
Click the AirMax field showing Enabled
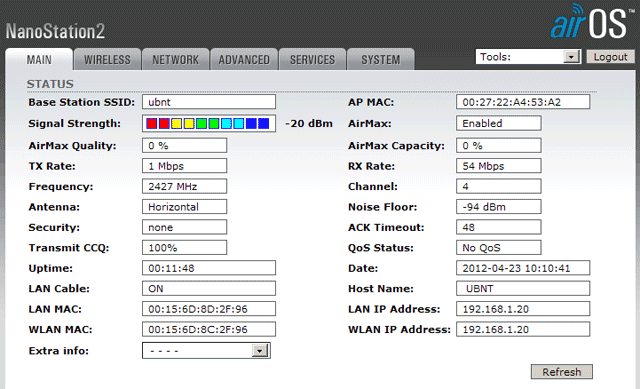tap(499, 123)
